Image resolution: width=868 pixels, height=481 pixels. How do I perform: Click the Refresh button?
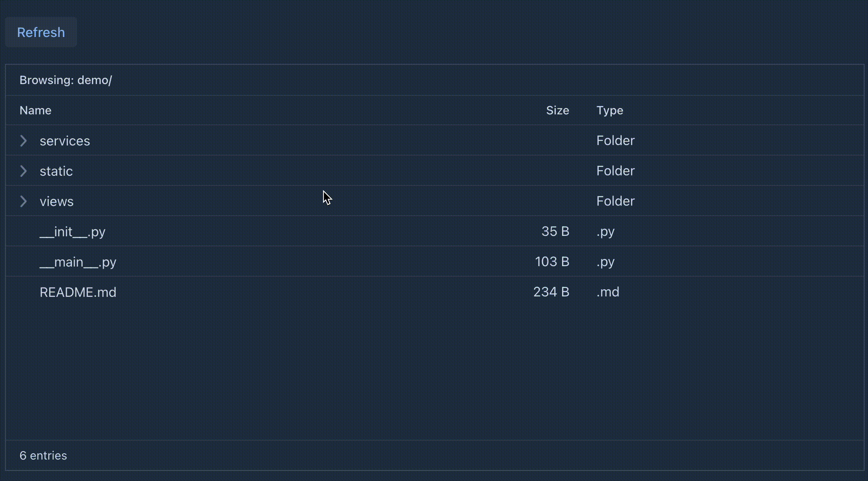(41, 32)
